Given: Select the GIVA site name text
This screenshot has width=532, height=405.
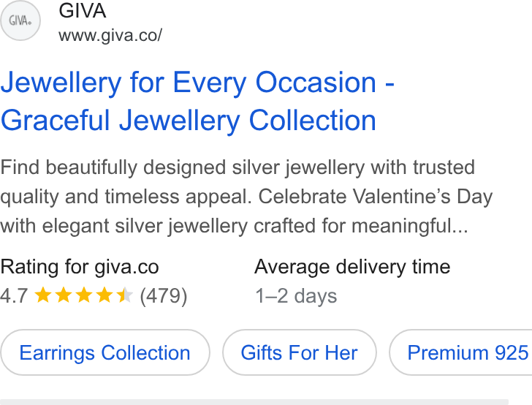Looking at the screenshot, I should 83,10.
